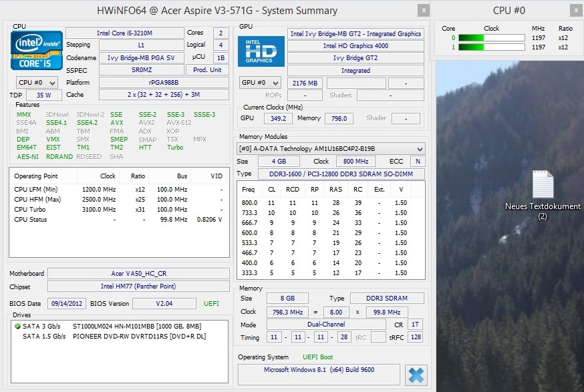Click the ECC N field
Image resolution: width=584 pixels, height=392 pixels.
418,162
